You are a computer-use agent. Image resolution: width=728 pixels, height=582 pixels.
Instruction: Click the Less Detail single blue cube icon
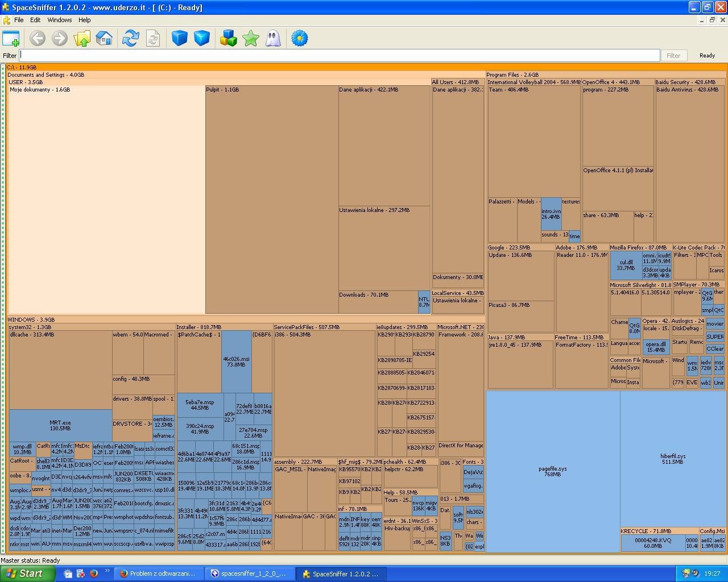tap(180, 39)
